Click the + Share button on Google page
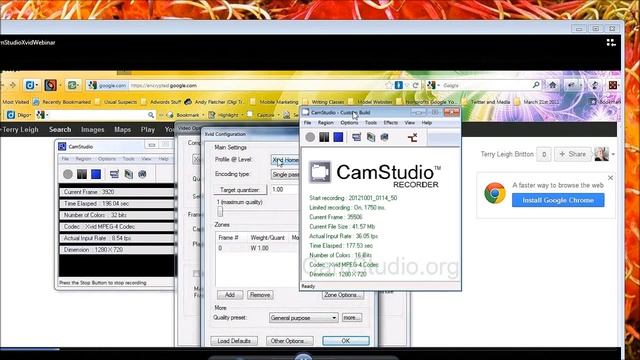This screenshot has width=640, height=360. (x=573, y=154)
